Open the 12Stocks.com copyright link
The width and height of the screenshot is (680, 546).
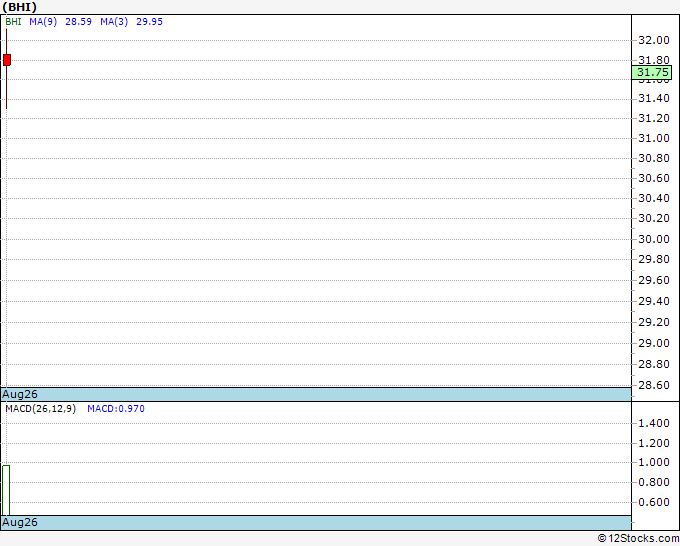(x=638, y=539)
